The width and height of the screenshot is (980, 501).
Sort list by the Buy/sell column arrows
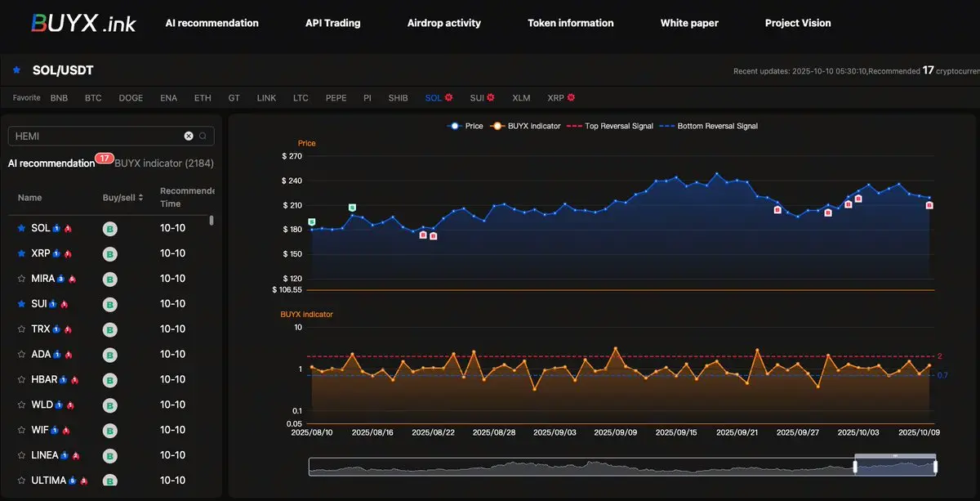[x=142, y=198]
